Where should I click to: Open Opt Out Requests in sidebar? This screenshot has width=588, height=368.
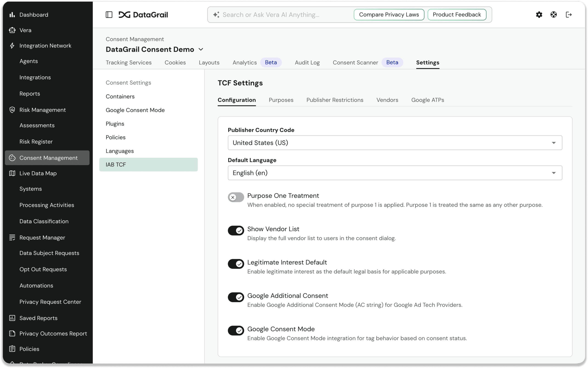tap(43, 270)
